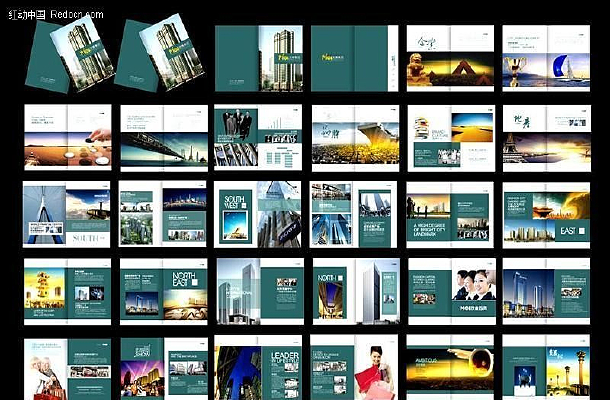Open the Eiffel Tower sunset spread
This screenshot has height=400, width=610.
coord(546,136)
